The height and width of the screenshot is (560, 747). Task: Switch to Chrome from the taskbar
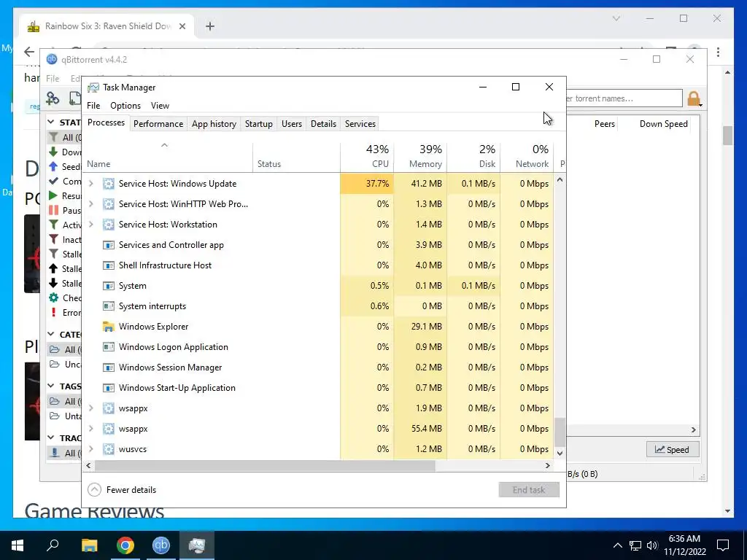click(x=125, y=545)
